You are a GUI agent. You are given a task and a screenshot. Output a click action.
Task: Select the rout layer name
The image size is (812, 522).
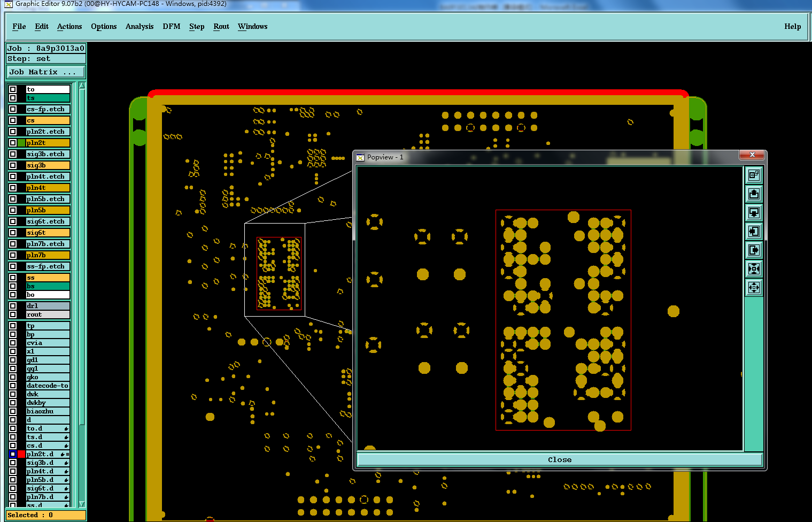tap(48, 314)
